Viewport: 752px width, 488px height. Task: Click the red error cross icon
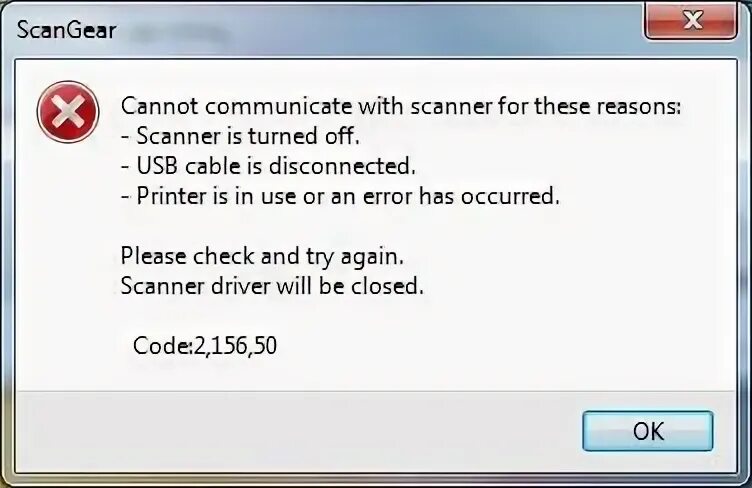tap(68, 112)
